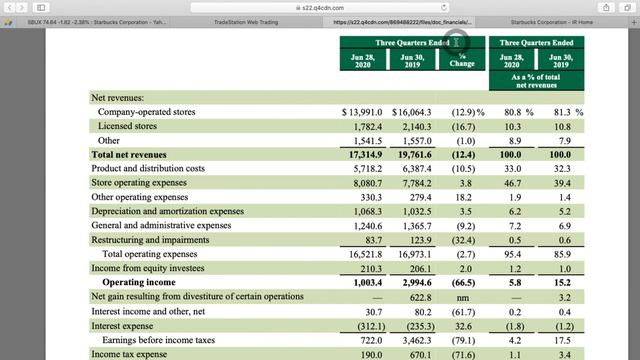Click 'Total net revenues' row label
Viewport: 640px width, 360px height.
(129, 155)
